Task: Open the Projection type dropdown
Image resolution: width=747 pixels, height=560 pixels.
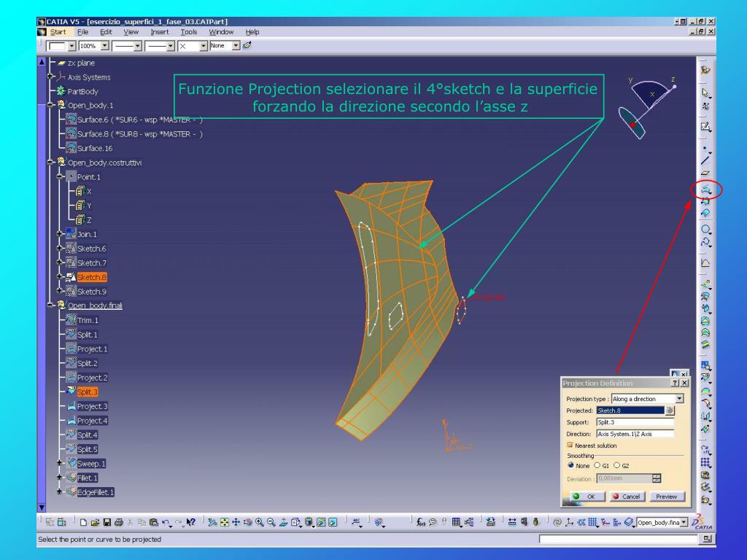Action: 680,399
